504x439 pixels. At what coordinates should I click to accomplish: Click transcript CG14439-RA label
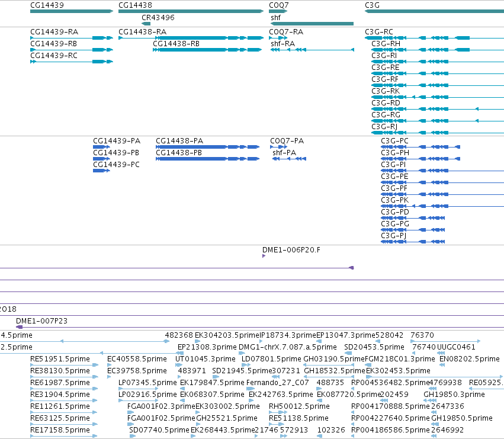[54, 32]
